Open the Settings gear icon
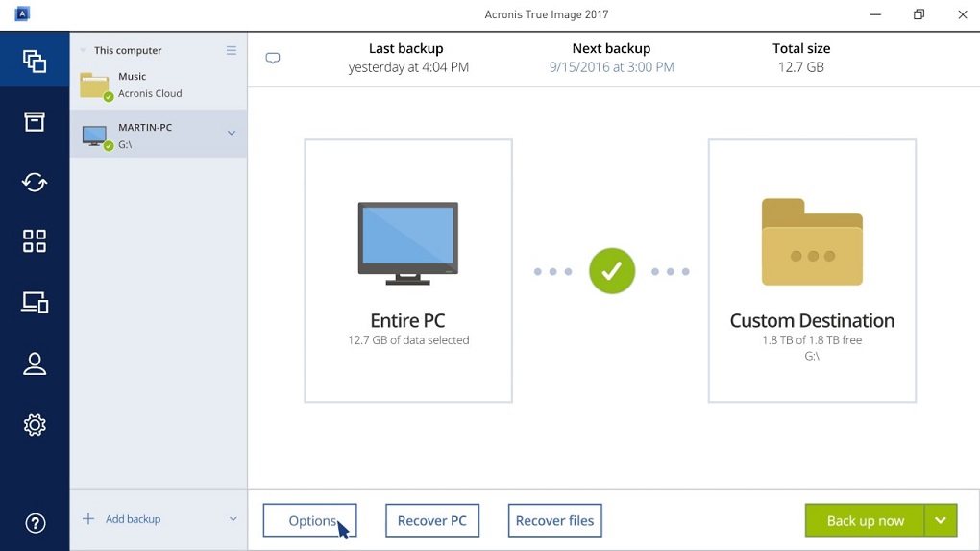The height and width of the screenshot is (551, 980). point(35,425)
